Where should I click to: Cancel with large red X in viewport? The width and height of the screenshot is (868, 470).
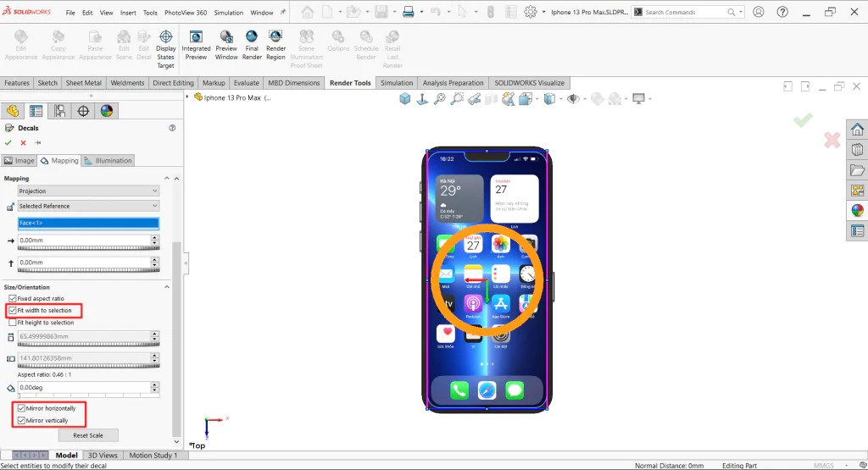[x=832, y=140]
